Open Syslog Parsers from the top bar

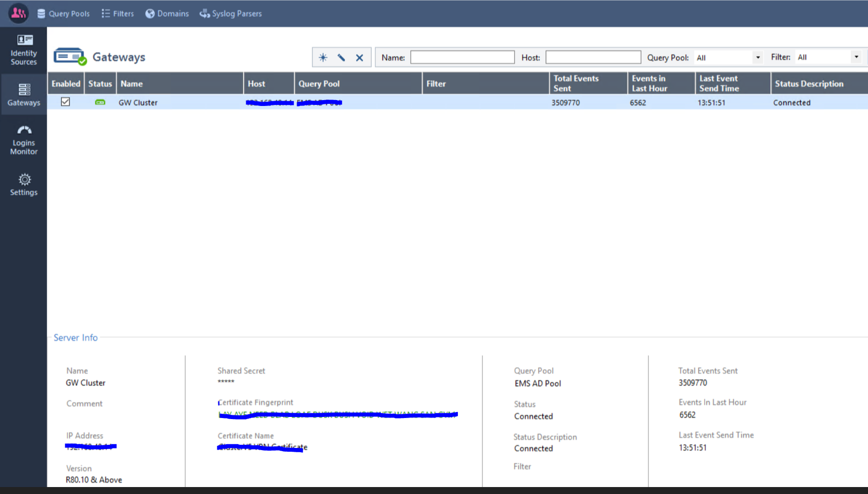tap(230, 13)
